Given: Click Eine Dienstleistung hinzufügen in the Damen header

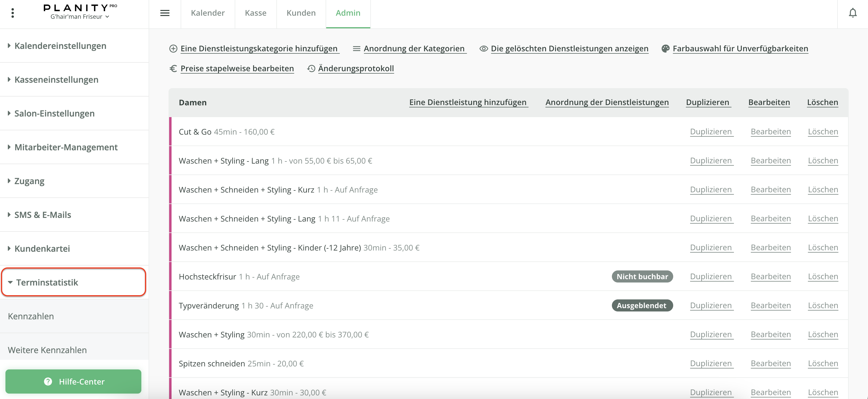Looking at the screenshot, I should coord(468,102).
